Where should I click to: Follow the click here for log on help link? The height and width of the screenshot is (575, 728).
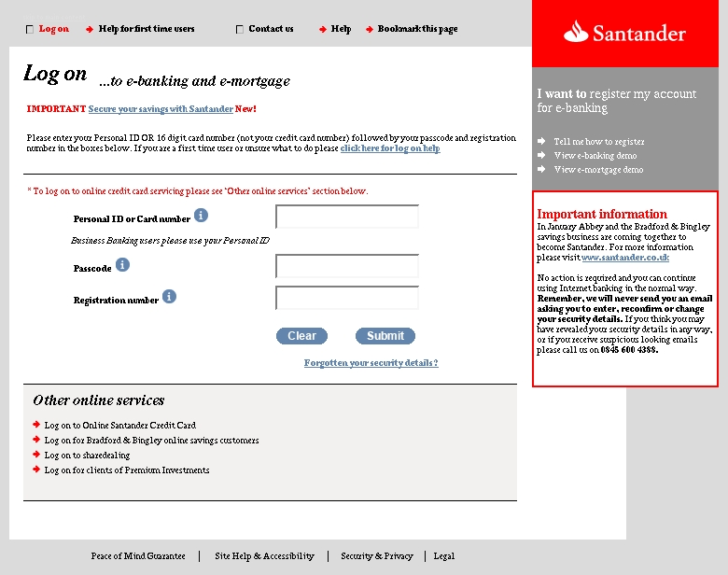390,148
